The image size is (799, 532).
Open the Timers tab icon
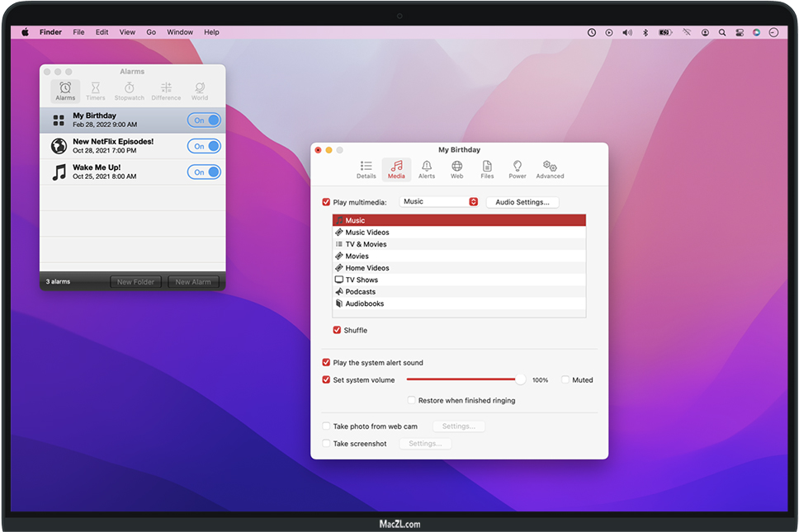coord(96,87)
